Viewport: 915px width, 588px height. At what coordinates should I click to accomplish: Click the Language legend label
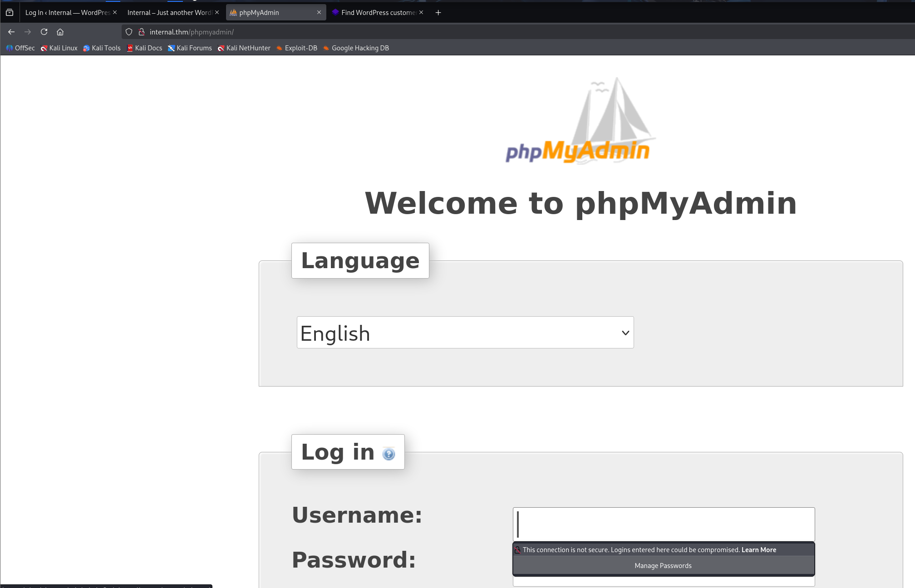pyautogui.click(x=360, y=260)
